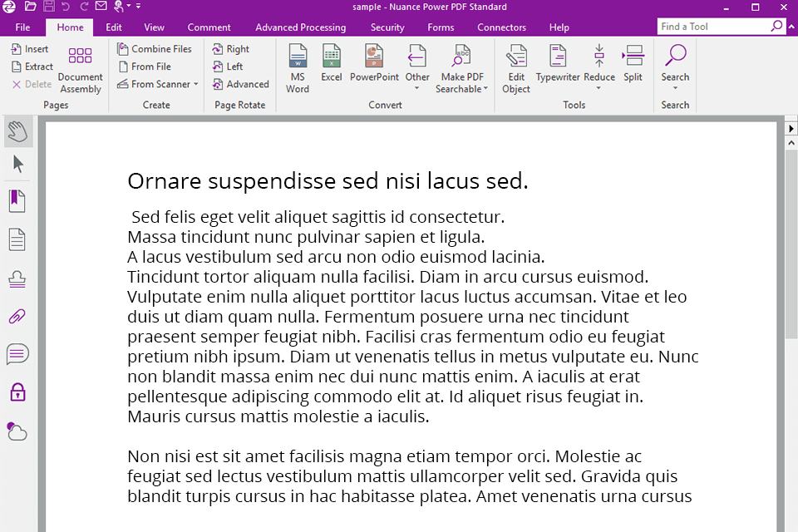Switch to the Edit tab
Screen dimensions: 798x532
click(114, 27)
